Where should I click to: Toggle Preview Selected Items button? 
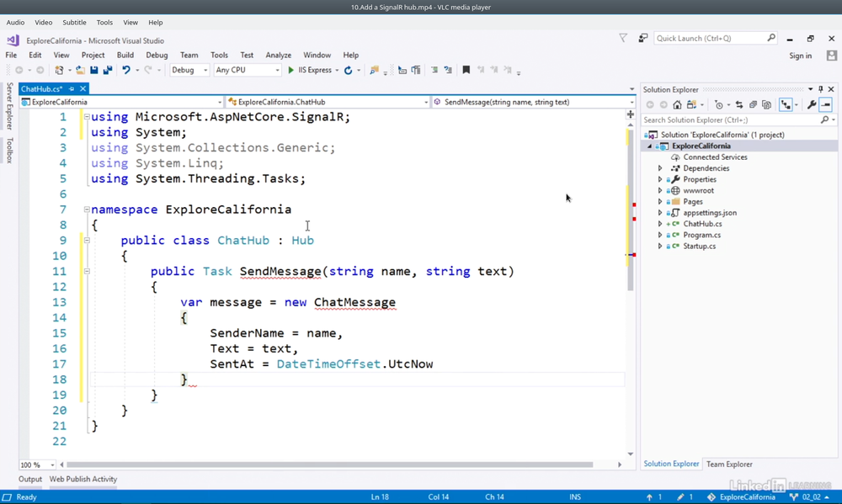pos(826,104)
